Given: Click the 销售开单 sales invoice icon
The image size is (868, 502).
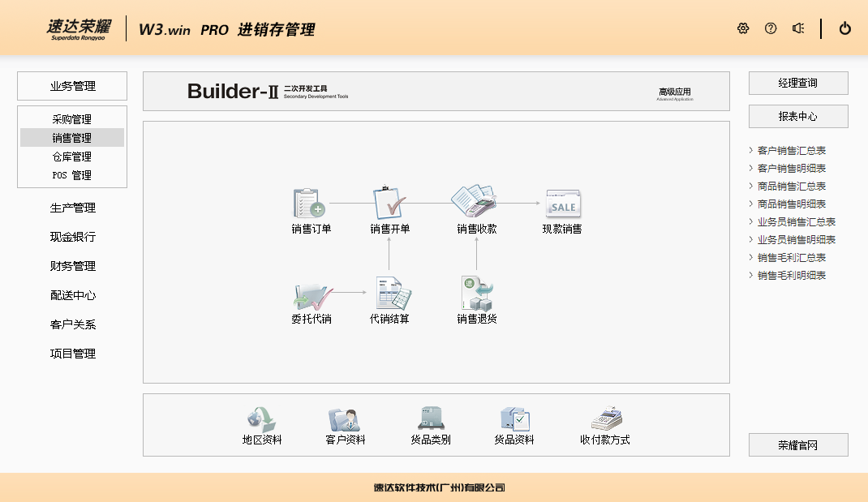Looking at the screenshot, I should 389,204.
